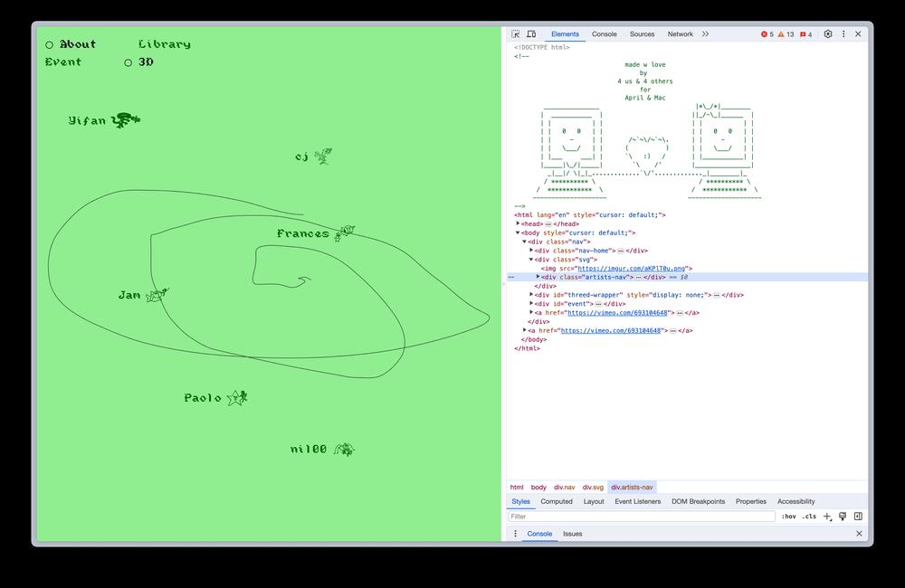Show more DevTools tabs chevron

click(705, 34)
